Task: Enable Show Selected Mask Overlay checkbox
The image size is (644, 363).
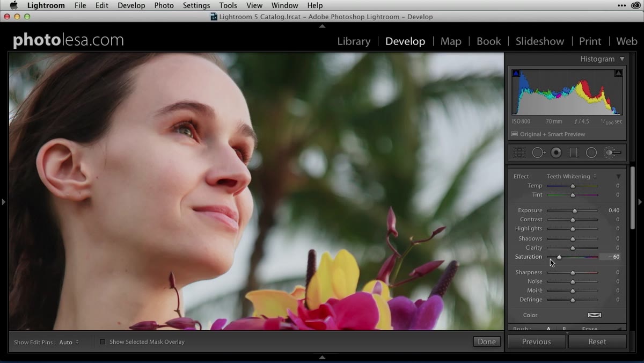Action: (x=103, y=342)
